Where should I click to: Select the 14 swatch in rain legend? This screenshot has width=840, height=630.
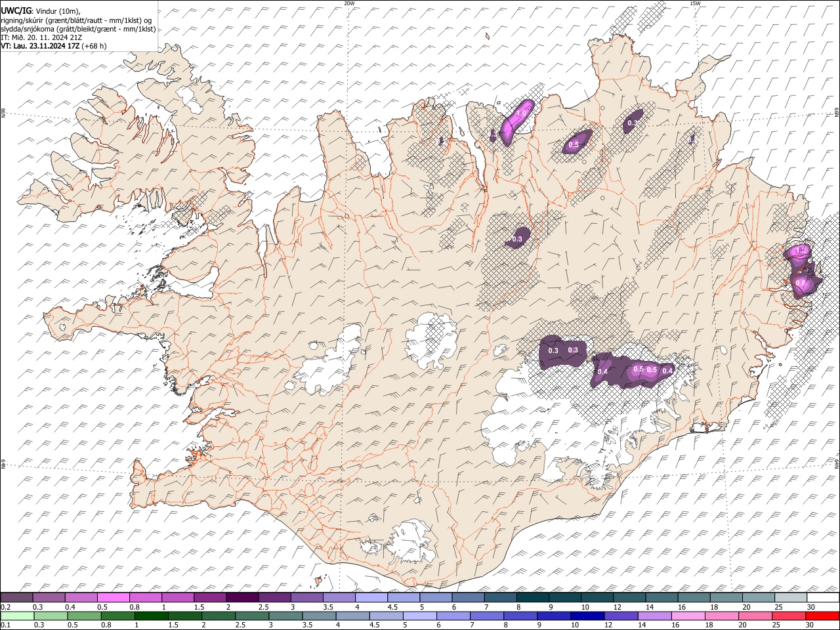pos(654,616)
